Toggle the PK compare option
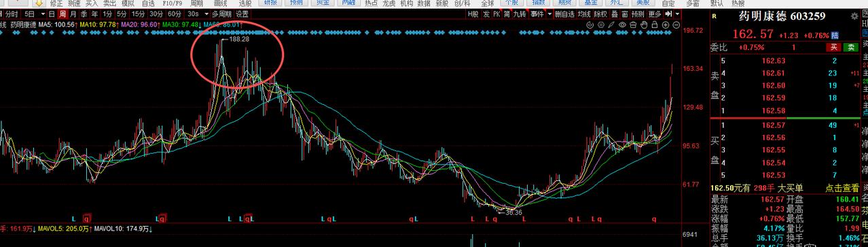This screenshot has height=247, width=868. tap(496, 14)
